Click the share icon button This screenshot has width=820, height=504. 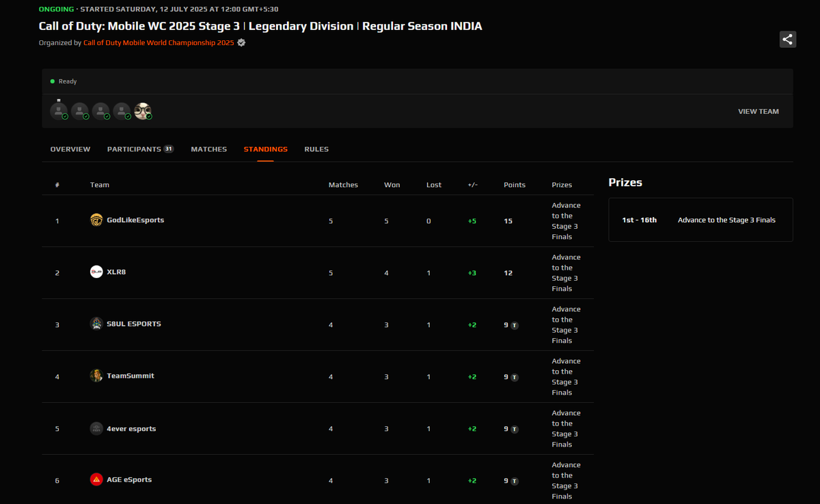coord(788,39)
